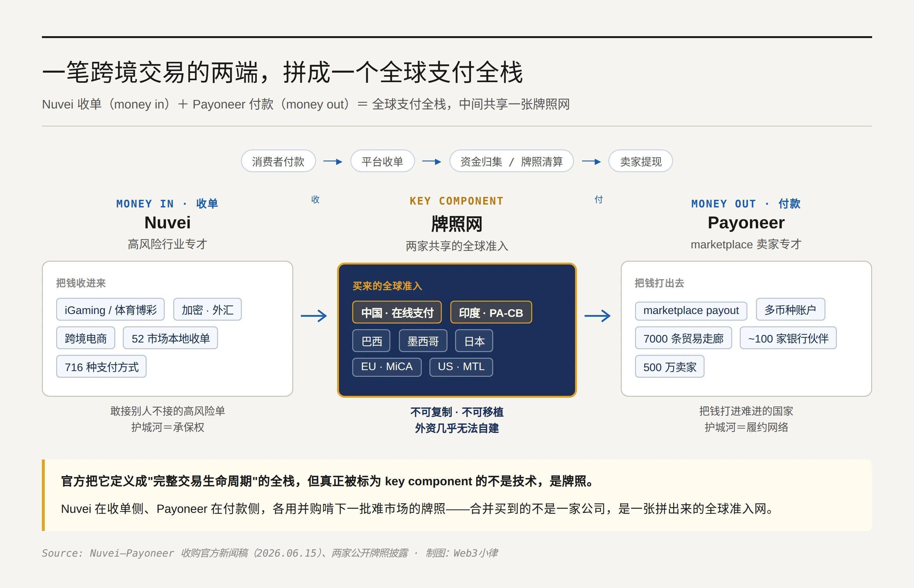Image resolution: width=914 pixels, height=588 pixels.
Task: Click the 买来的全球准入 label
Action: 387,286
